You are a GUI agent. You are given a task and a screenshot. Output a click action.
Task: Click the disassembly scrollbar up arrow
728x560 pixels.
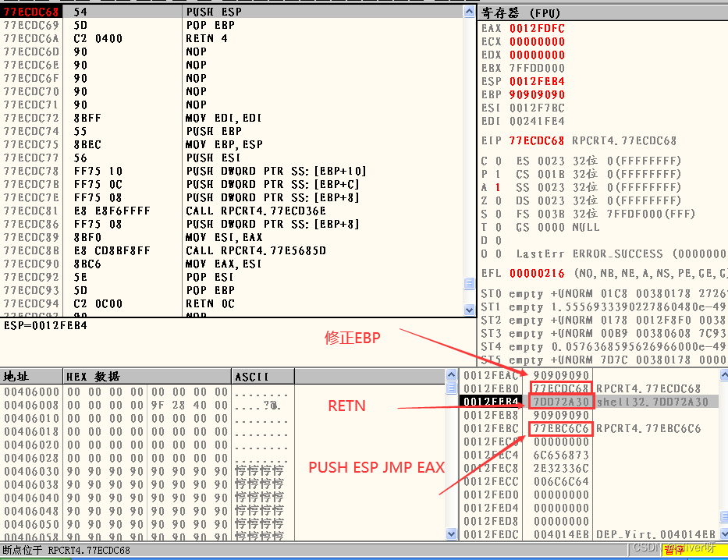471,10
